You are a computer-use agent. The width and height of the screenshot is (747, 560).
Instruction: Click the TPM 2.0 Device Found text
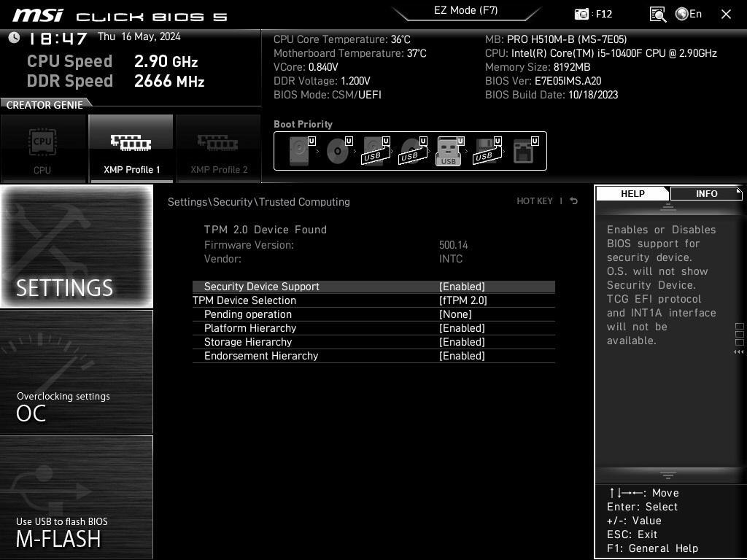[x=266, y=230]
